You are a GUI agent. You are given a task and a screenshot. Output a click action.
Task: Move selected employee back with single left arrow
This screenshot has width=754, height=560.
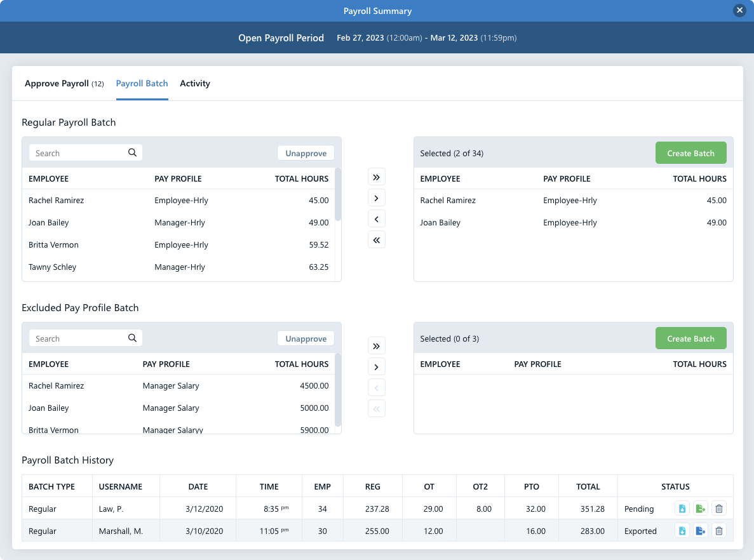[376, 218]
